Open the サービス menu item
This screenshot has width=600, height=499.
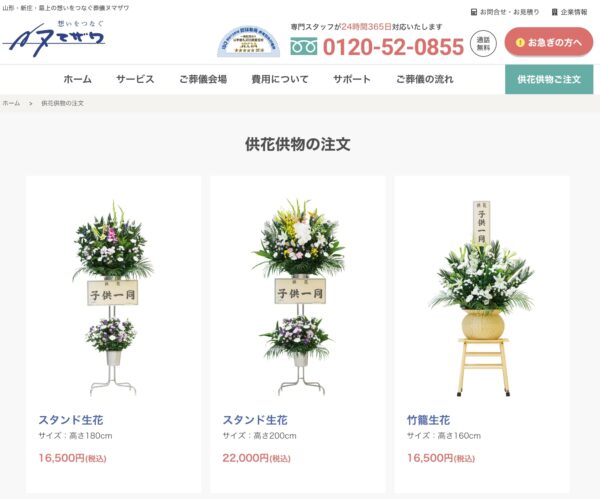click(x=135, y=79)
